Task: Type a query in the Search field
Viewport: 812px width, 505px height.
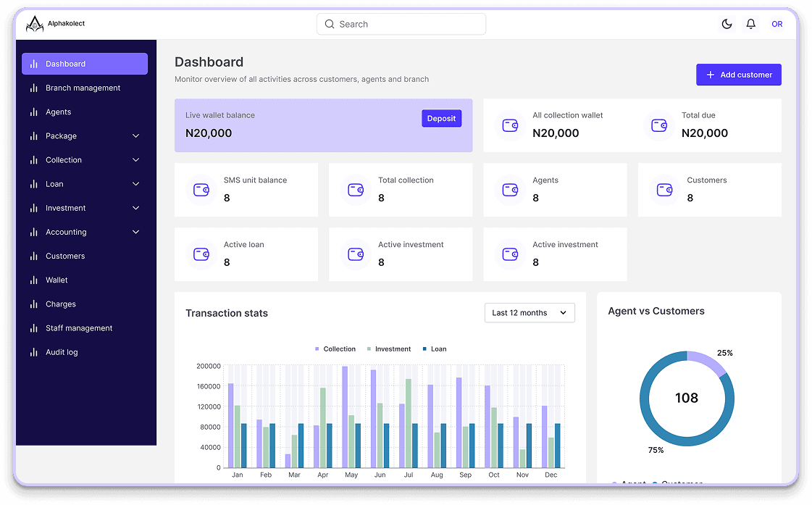Action: pyautogui.click(x=401, y=24)
